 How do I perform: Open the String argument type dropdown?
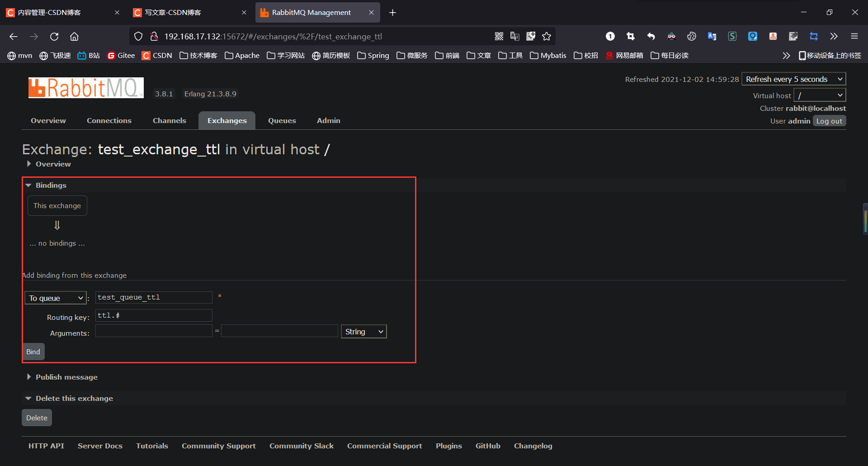click(364, 332)
